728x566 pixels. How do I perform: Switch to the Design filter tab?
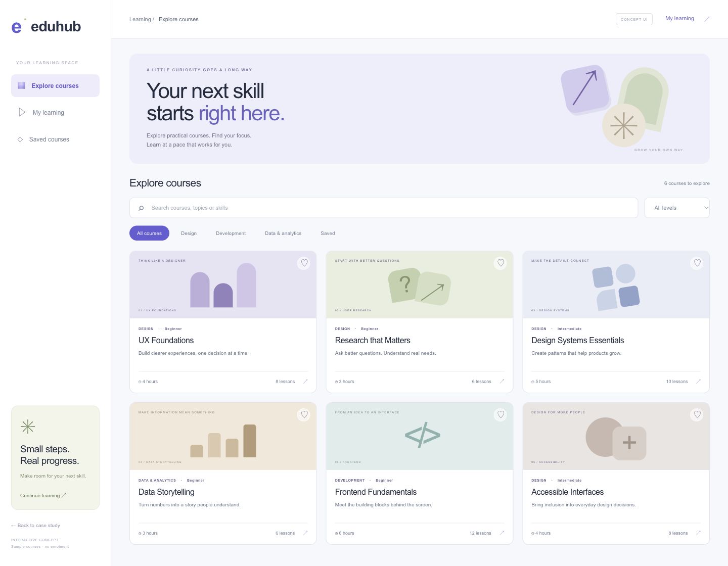click(189, 233)
